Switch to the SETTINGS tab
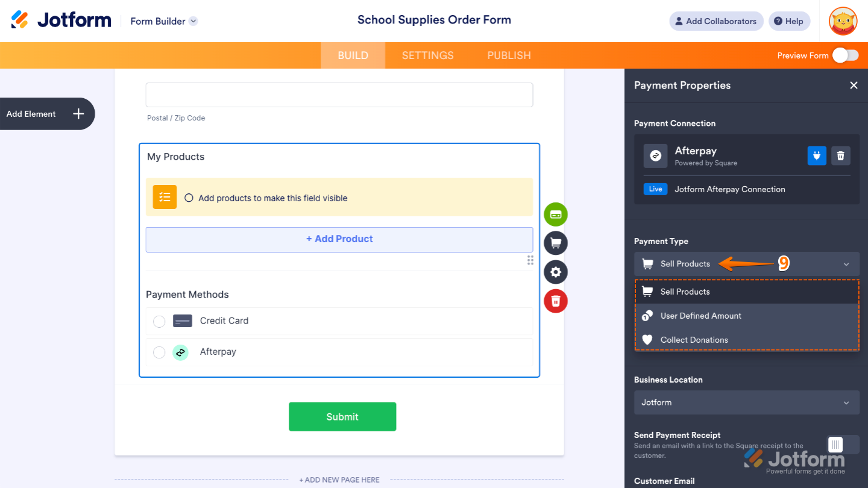The width and height of the screenshot is (868, 488). (427, 55)
